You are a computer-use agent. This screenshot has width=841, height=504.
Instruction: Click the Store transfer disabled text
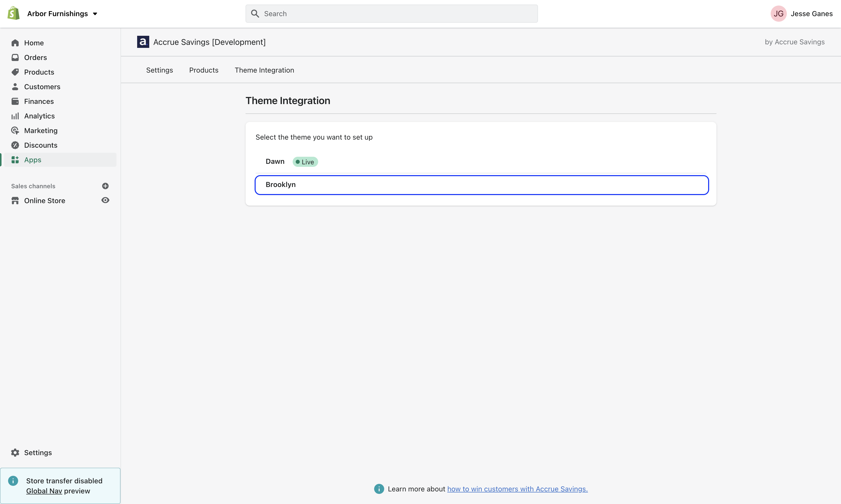[64, 481]
